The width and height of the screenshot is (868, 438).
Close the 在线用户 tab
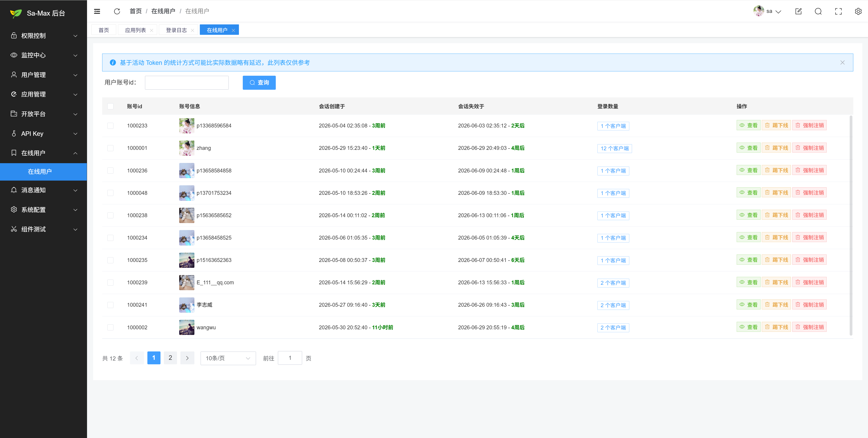233,30
